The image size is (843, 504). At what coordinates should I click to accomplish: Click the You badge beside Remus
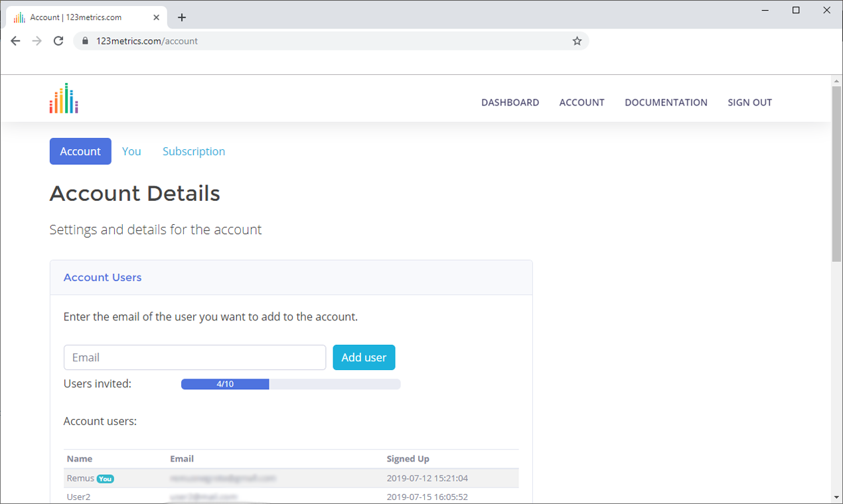(106, 479)
